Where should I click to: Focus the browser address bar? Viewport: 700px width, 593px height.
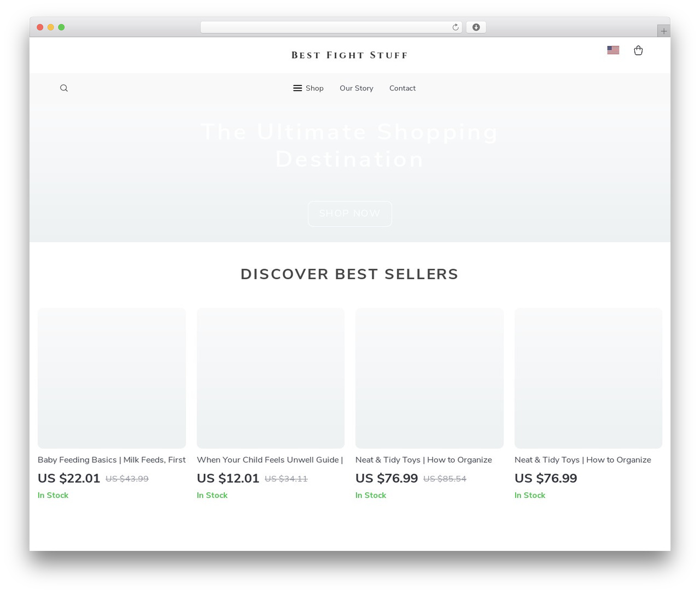[331, 27]
